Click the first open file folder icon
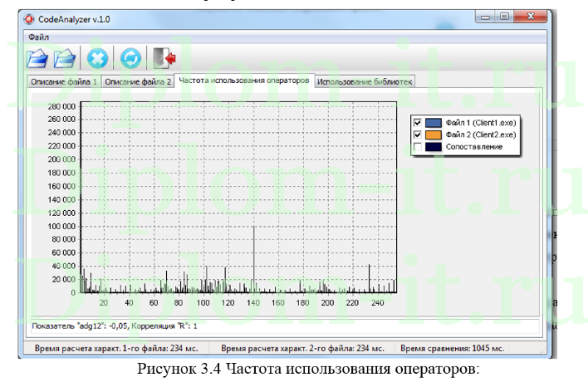The image size is (588, 382). coord(37,58)
